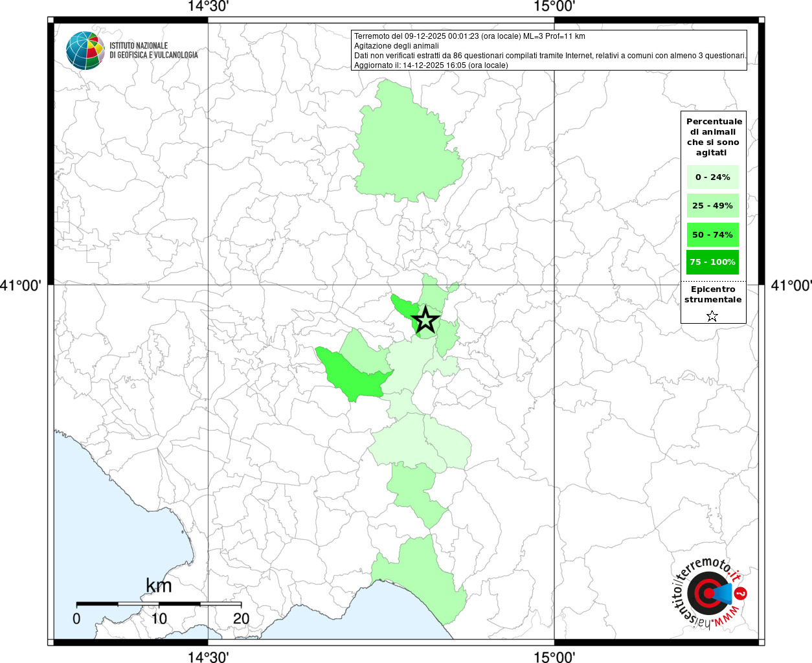Click the right 41°00' latitude label
This screenshot has height=663, width=812.
(x=791, y=285)
